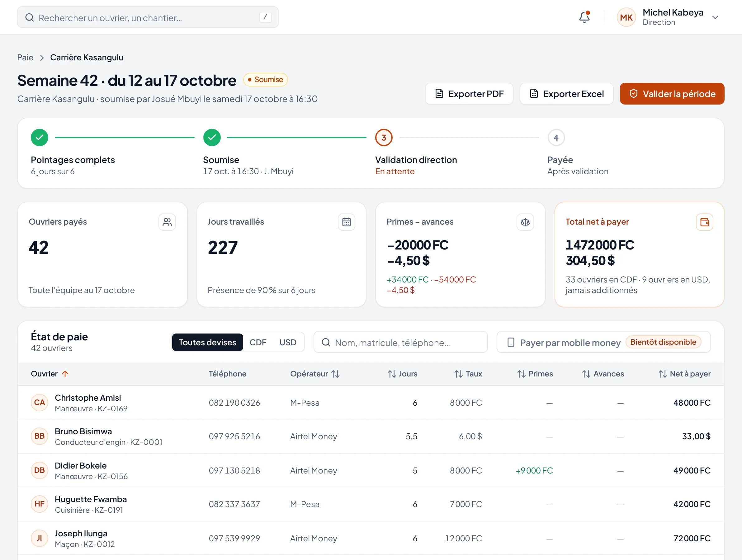
Task: Select step 4 Payée circle
Action: click(556, 138)
